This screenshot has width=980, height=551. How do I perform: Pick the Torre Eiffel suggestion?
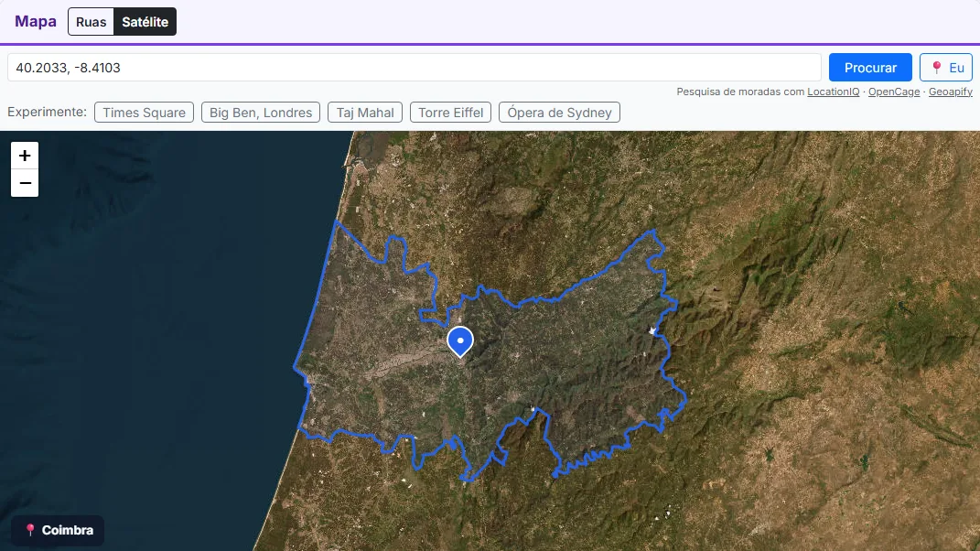pos(450,113)
